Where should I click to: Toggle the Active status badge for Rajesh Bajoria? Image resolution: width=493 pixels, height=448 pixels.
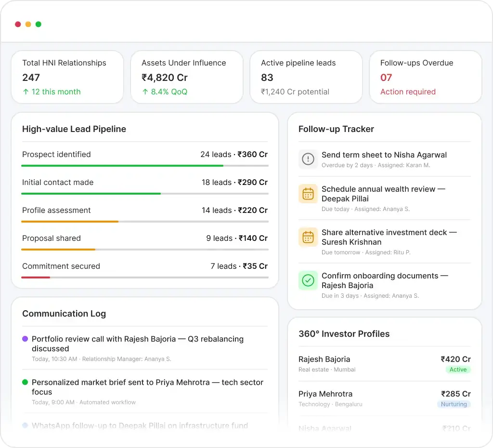pos(458,369)
